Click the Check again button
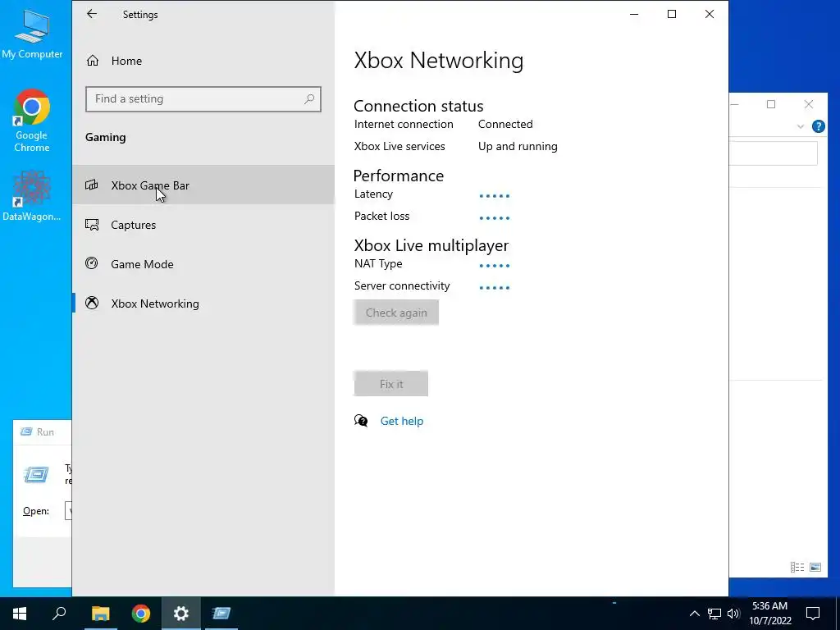Viewport: 840px width, 630px height. (396, 313)
